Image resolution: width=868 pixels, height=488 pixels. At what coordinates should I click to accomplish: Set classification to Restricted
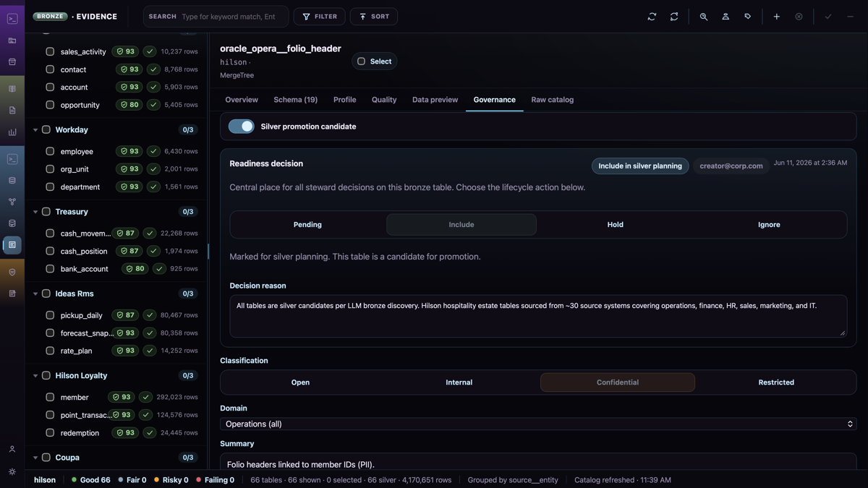click(776, 382)
